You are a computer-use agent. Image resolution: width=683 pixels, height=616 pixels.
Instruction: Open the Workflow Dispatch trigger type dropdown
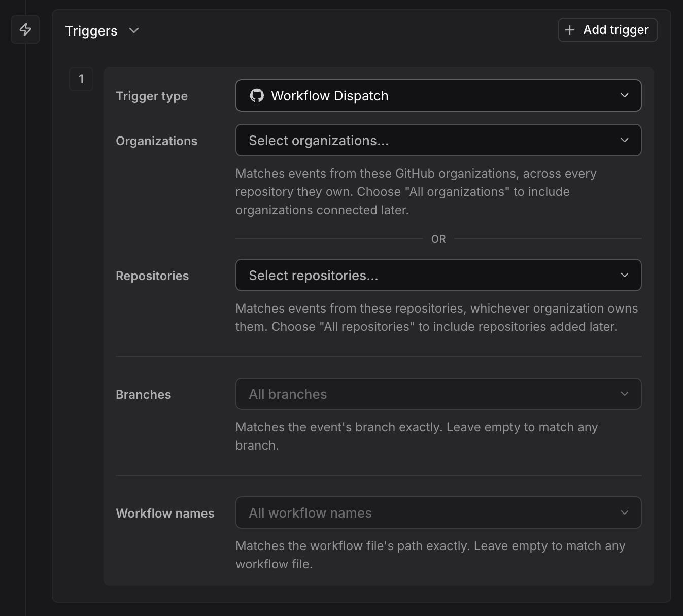[x=438, y=95]
